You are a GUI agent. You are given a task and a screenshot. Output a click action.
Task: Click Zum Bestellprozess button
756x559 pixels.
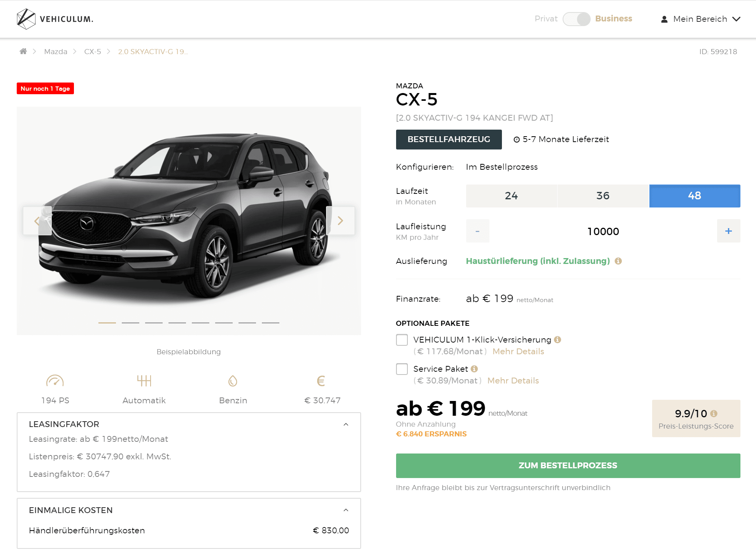point(568,466)
